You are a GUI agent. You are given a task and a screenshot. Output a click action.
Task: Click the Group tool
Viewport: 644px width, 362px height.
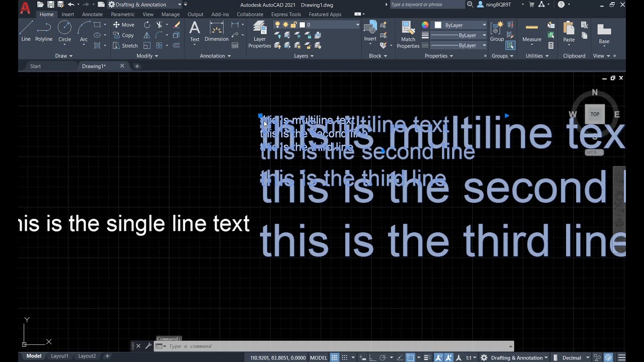click(497, 31)
